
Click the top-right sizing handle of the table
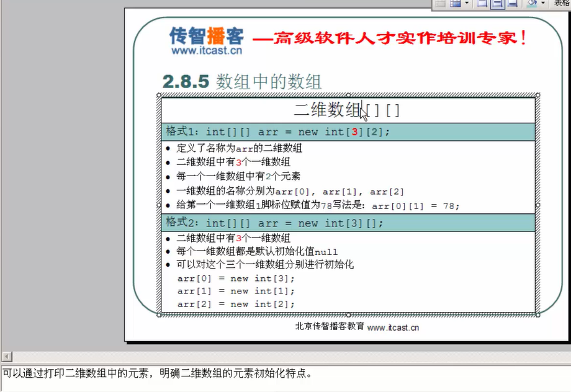pyautogui.click(x=538, y=95)
